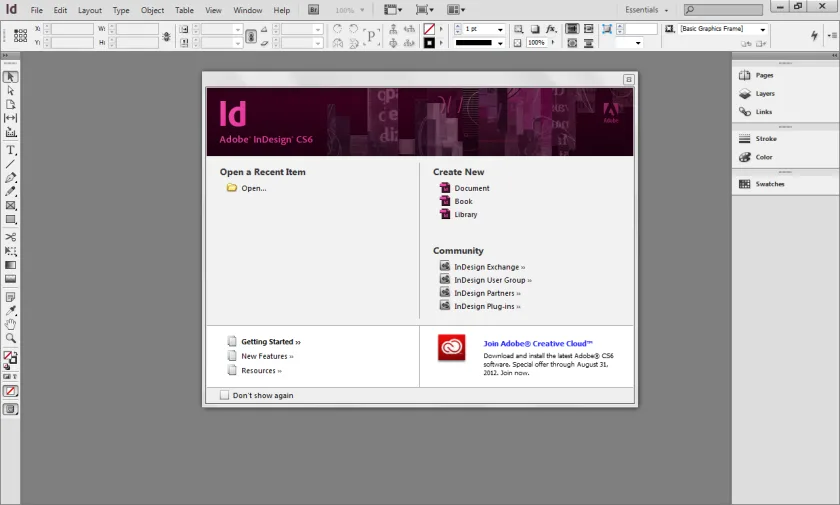Viewport: 840px width, 505px height.
Task: Expand the stroke weight 1 pt dropdown
Action: (500, 29)
